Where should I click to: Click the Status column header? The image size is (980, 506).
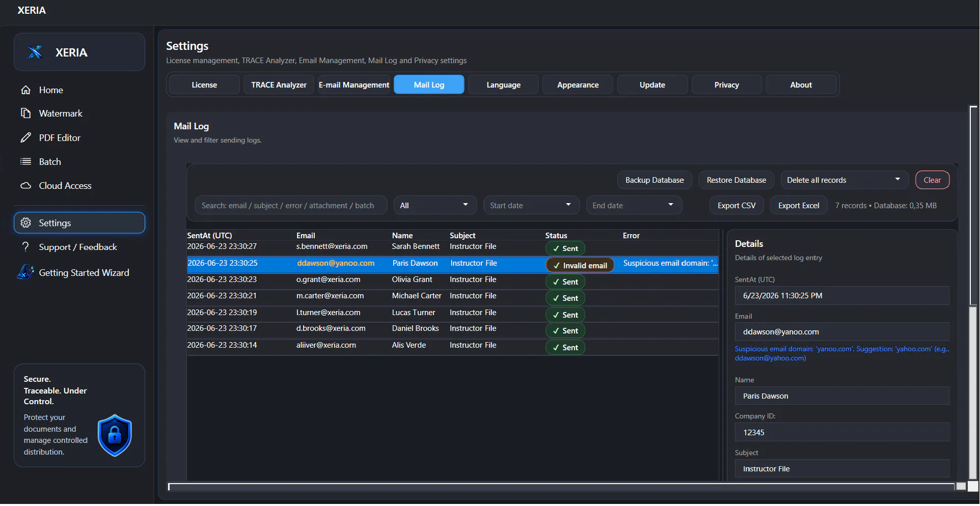click(x=556, y=235)
